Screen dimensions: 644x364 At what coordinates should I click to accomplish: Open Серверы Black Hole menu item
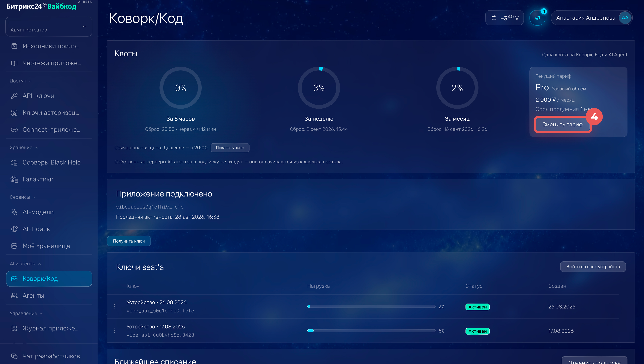[x=49, y=163]
